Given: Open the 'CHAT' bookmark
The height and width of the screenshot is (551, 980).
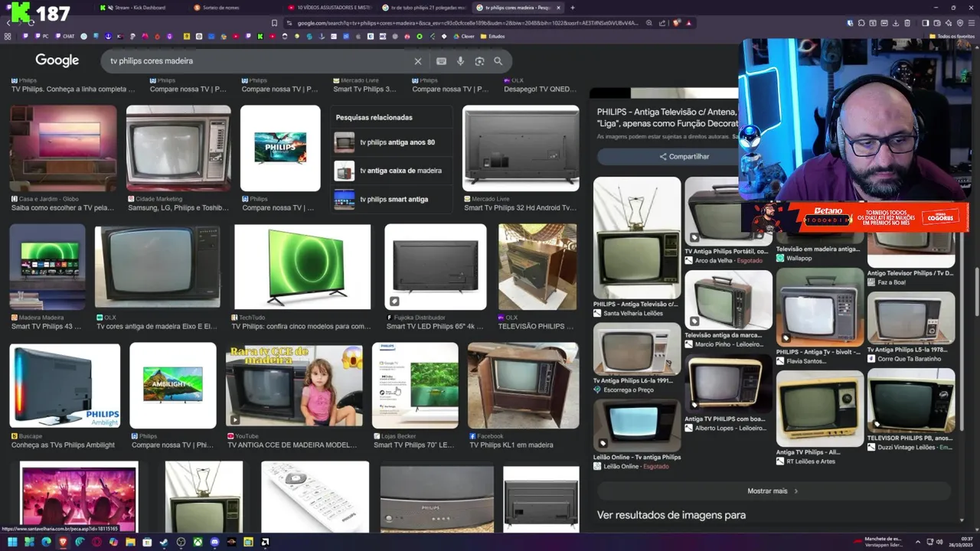Looking at the screenshot, I should click(x=64, y=36).
